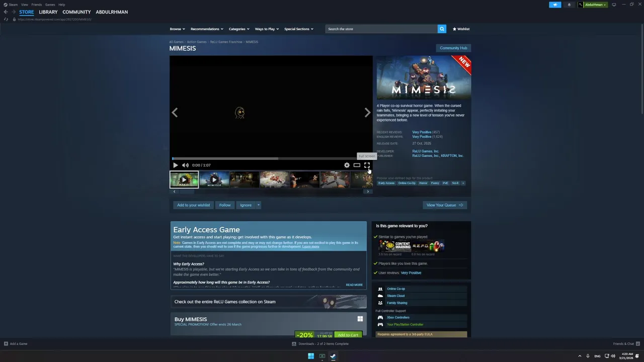The height and width of the screenshot is (362, 644).
Task: Open Big Picture mode monitor icon
Action: click(x=614, y=5)
